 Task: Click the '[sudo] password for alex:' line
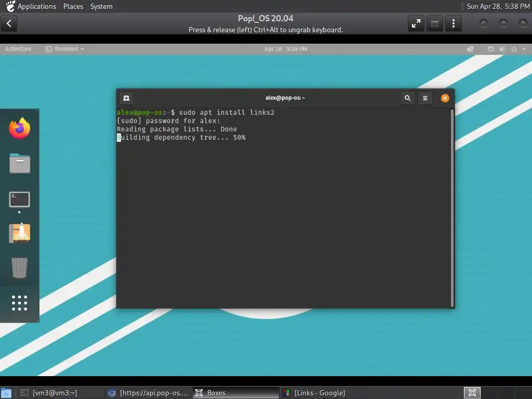[168, 121]
